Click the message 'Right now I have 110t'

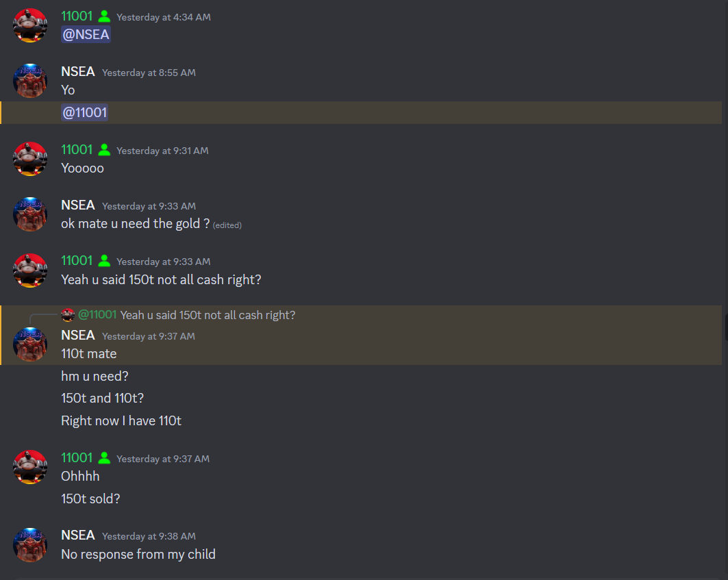point(121,420)
